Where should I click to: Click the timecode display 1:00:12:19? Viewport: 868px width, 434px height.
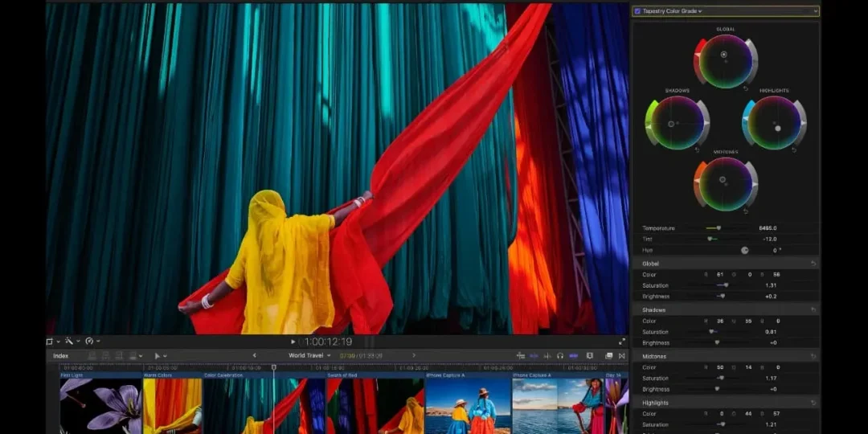point(326,342)
